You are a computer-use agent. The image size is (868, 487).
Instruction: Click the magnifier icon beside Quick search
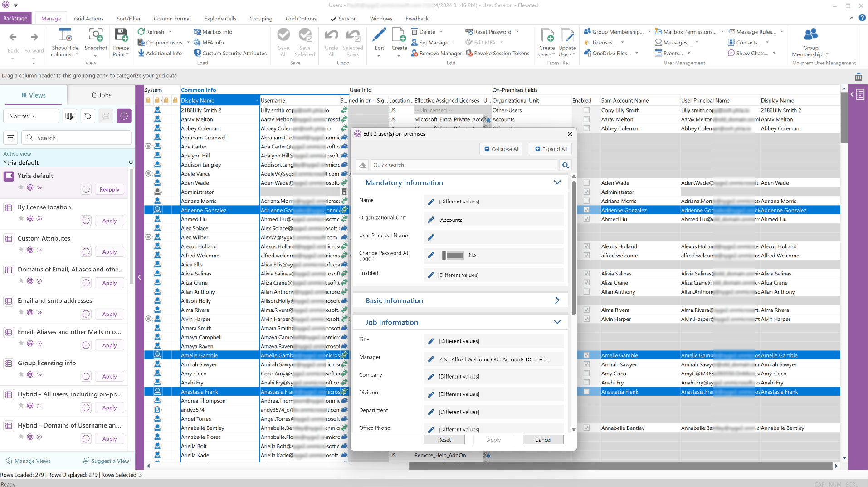click(x=565, y=165)
